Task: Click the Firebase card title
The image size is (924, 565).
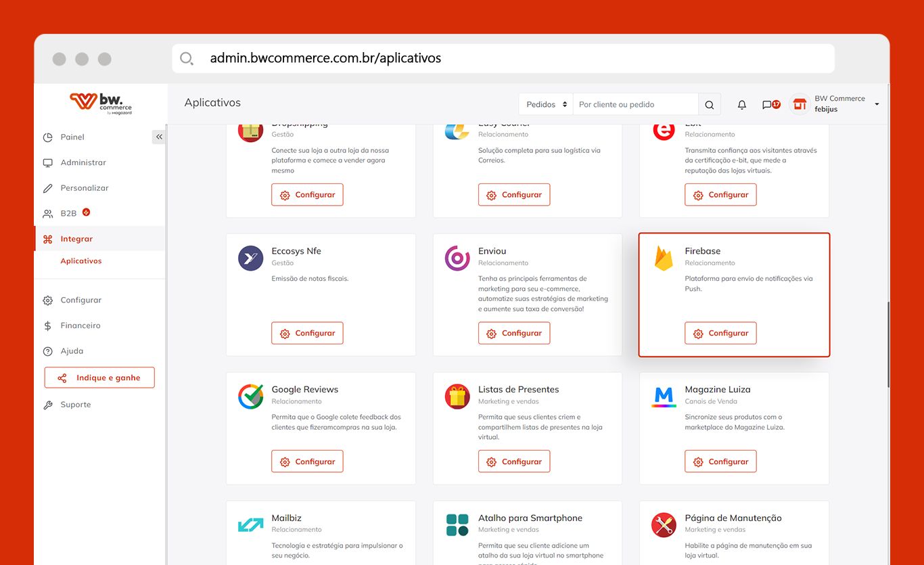Action: click(703, 251)
